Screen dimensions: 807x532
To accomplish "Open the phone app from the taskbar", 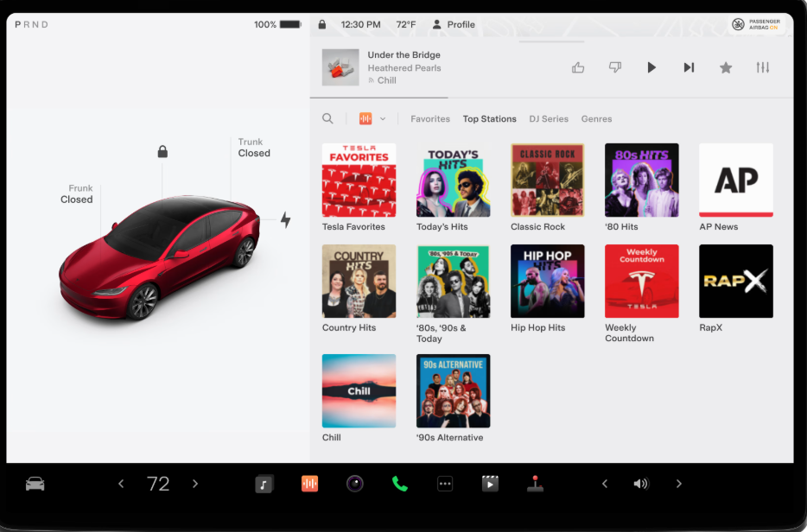I will (398, 484).
